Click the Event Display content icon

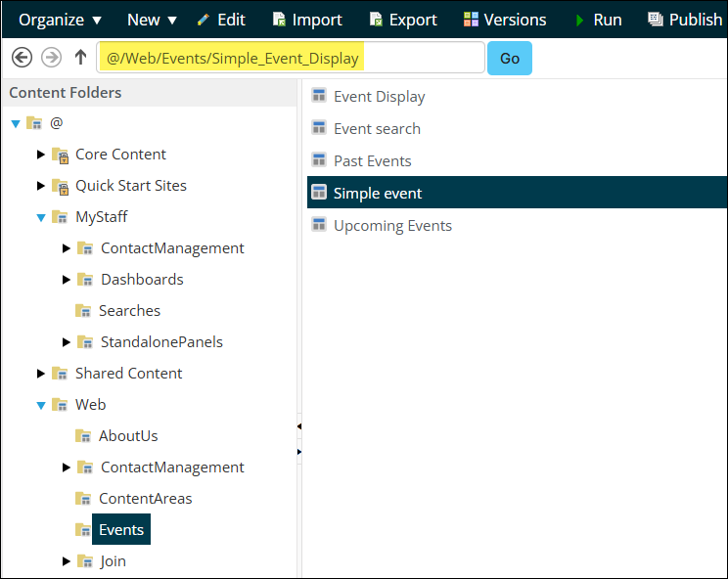pyautogui.click(x=318, y=96)
